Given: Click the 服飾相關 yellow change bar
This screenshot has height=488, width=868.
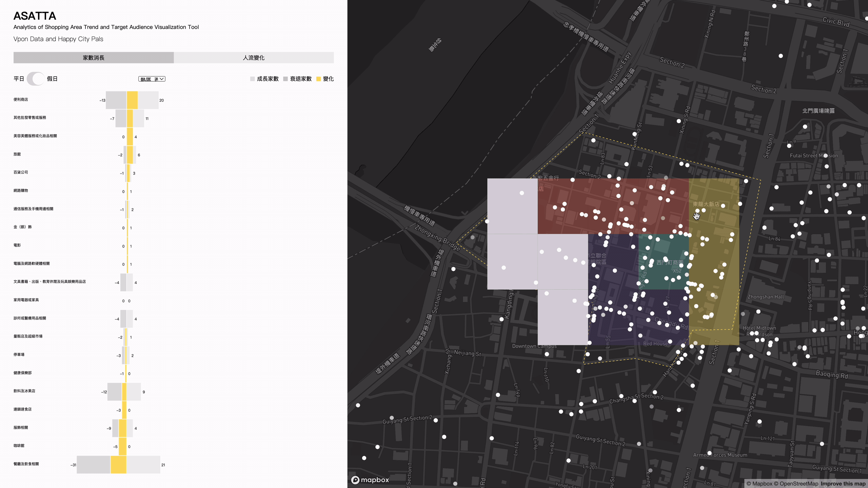Looking at the screenshot, I should click(x=122, y=428).
